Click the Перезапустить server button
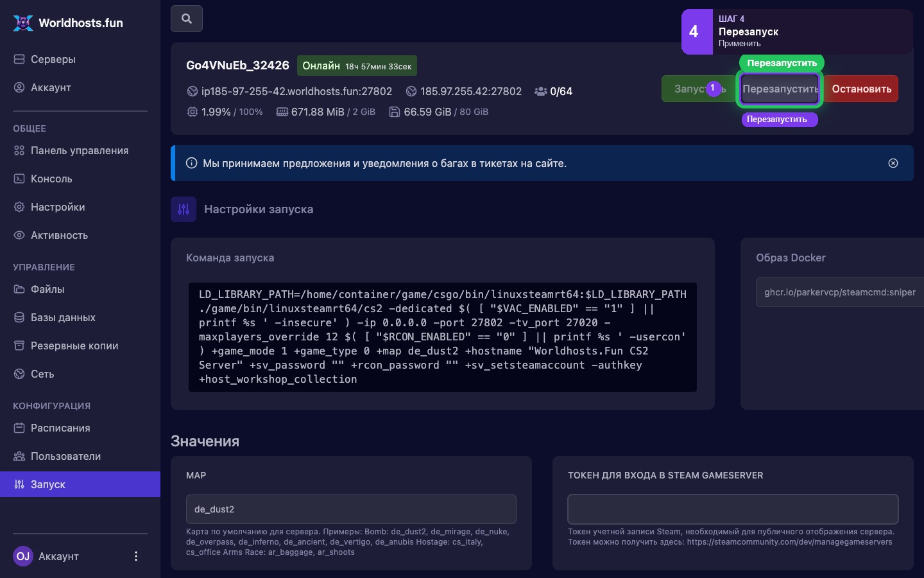 click(780, 89)
